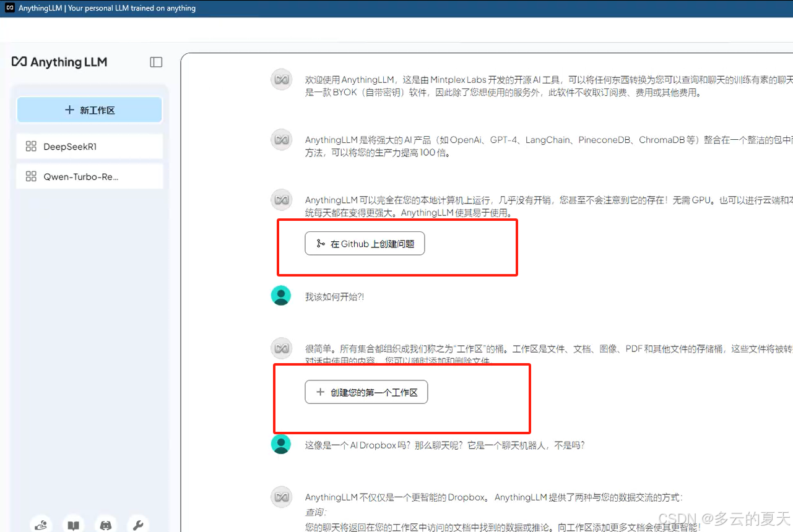Open the documentation book icon
This screenshot has width=793, height=532.
(73, 525)
